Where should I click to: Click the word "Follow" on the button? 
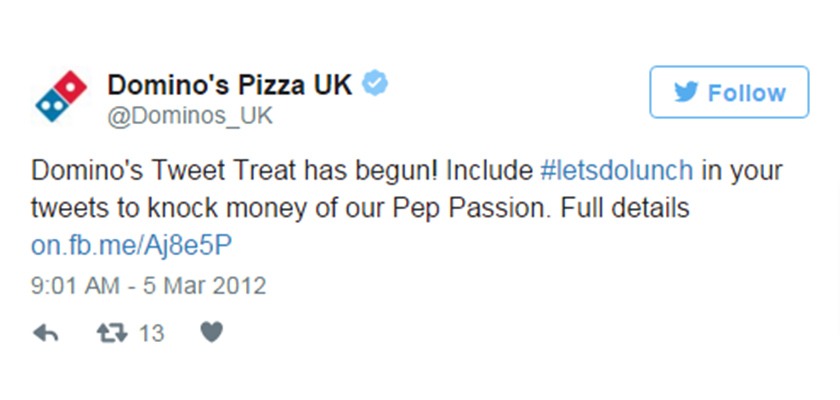[x=746, y=93]
